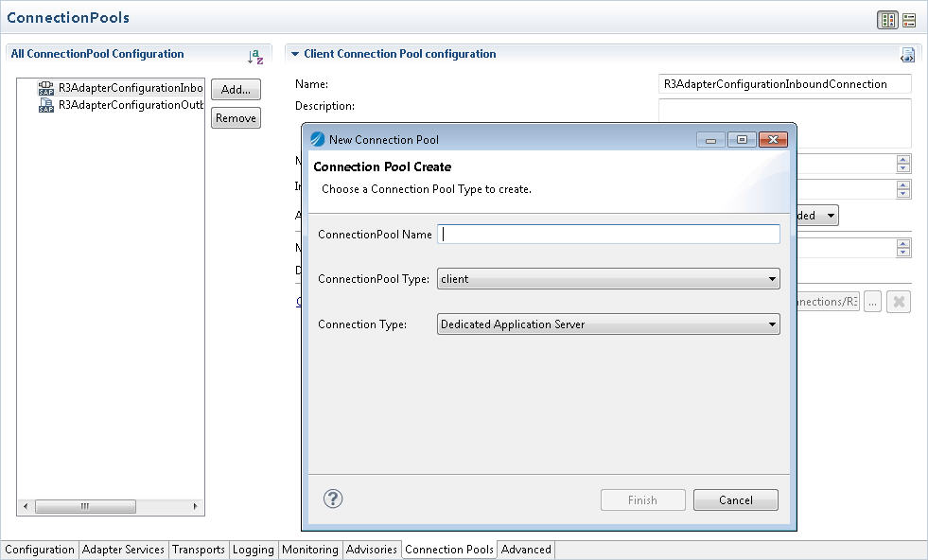Focus the ConnectionPool Name text field

coord(609,234)
